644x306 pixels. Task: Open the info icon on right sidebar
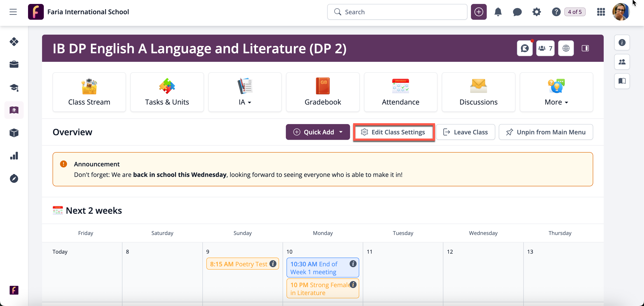click(x=622, y=43)
